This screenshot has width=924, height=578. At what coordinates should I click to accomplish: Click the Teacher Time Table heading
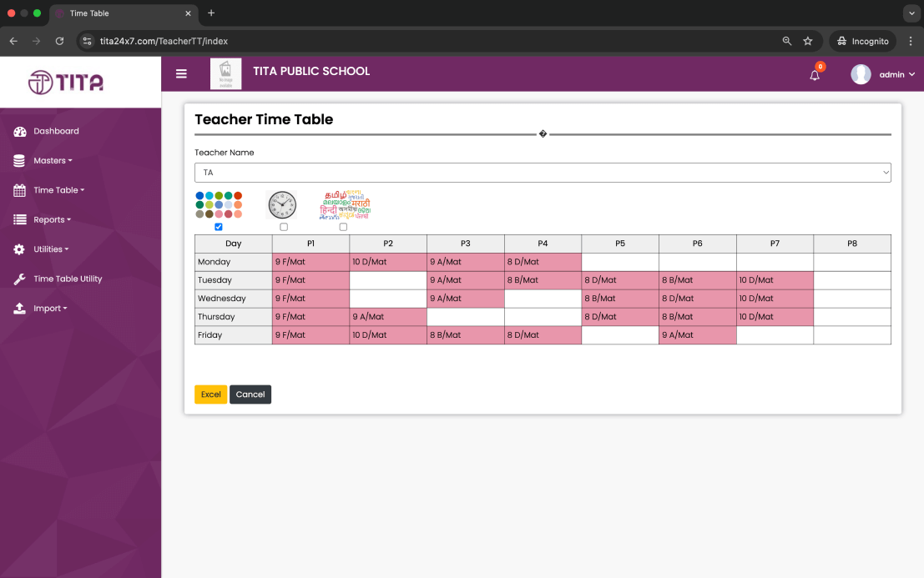coord(264,119)
